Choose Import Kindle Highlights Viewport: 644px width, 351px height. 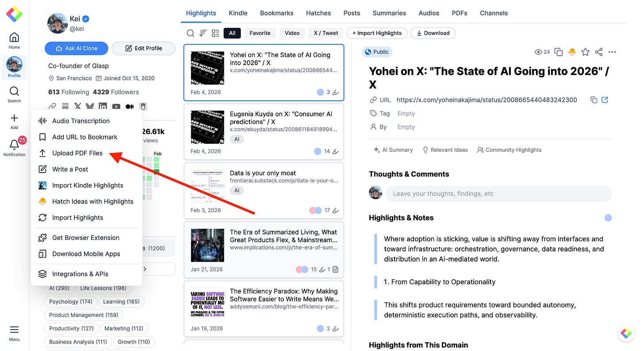pos(87,185)
